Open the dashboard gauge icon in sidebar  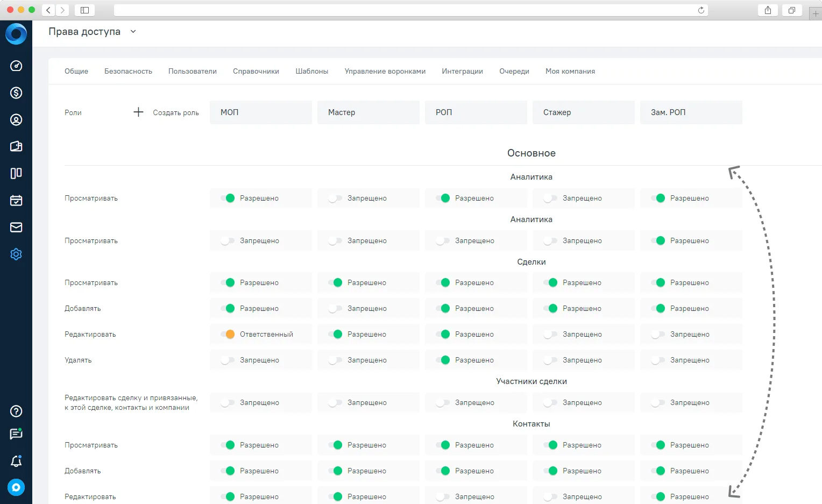coord(16,66)
